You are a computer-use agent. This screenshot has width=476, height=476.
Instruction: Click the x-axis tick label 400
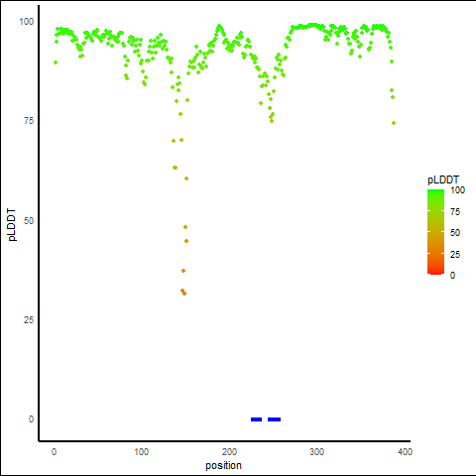[405, 451]
